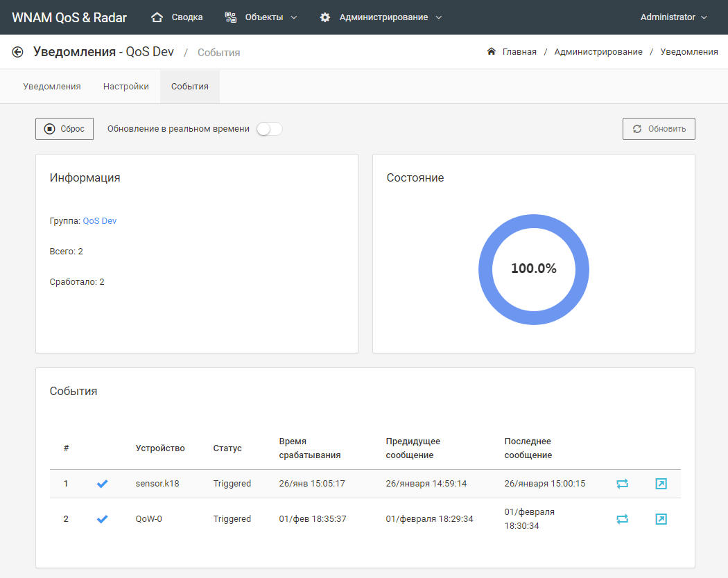
Task: Switch to the Настройки tab
Action: pos(125,87)
